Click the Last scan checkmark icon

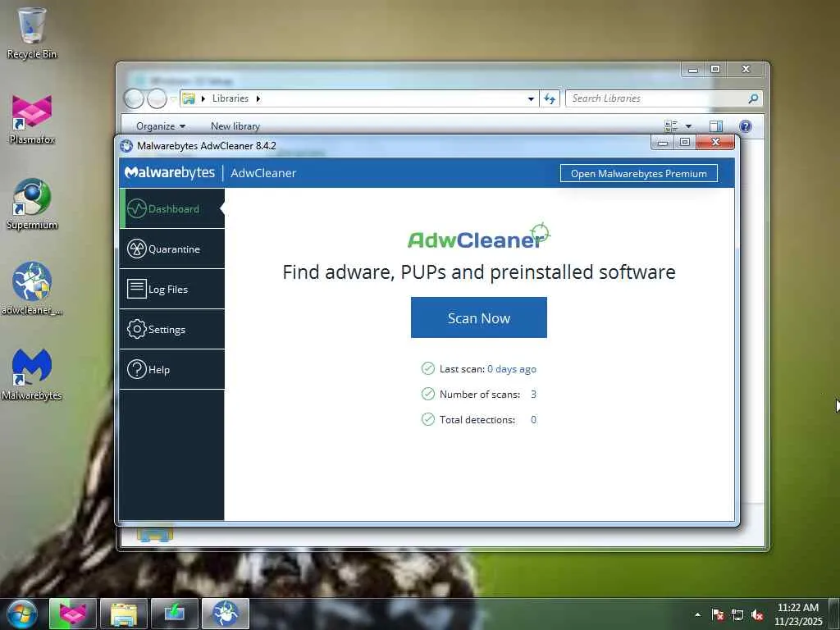(x=427, y=368)
